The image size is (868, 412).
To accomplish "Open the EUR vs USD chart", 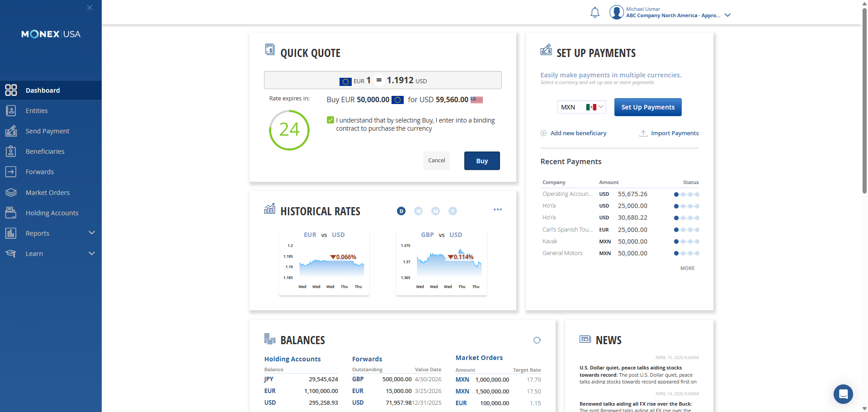I will click(324, 262).
